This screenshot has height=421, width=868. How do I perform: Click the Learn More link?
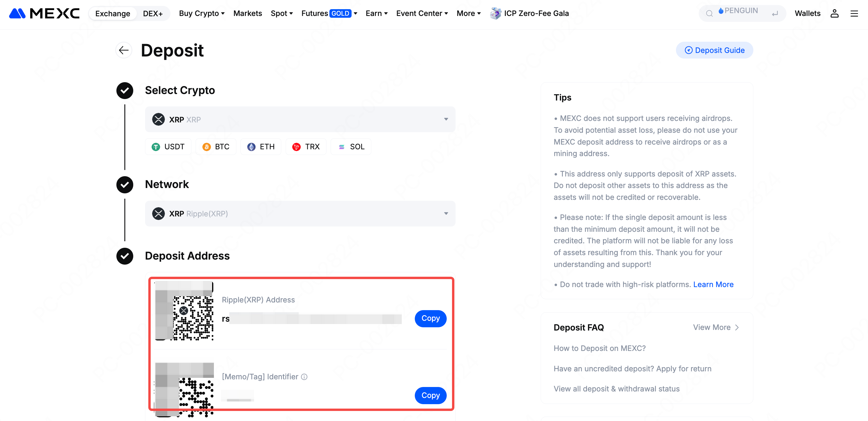click(x=713, y=284)
